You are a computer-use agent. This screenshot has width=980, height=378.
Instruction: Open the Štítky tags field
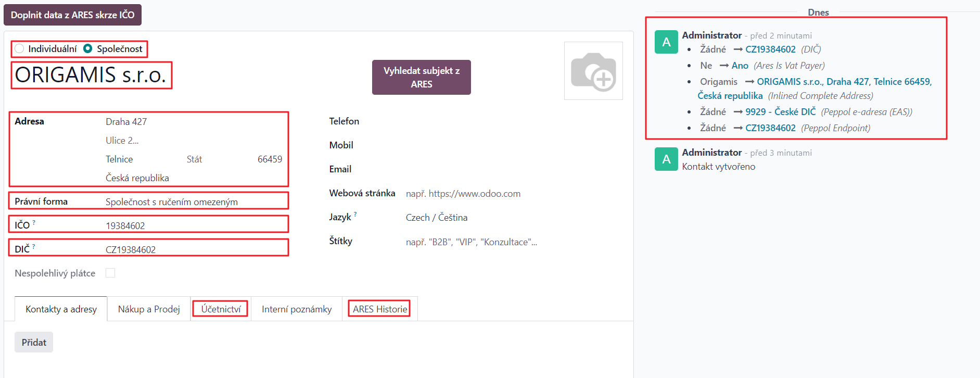(513, 242)
